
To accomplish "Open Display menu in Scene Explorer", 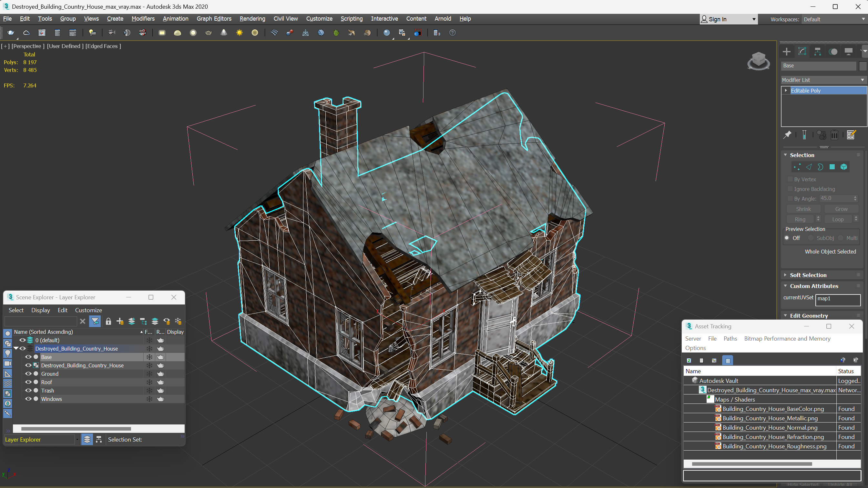I will (x=40, y=310).
